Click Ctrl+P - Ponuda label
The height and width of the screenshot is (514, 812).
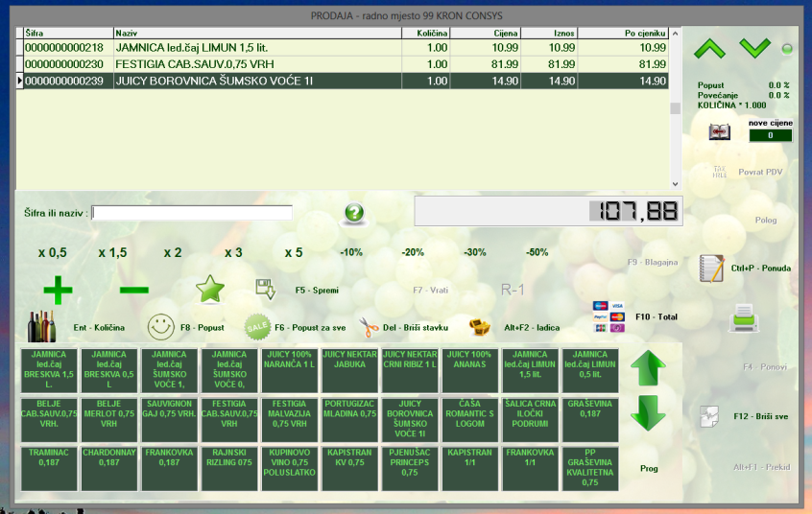click(x=761, y=269)
